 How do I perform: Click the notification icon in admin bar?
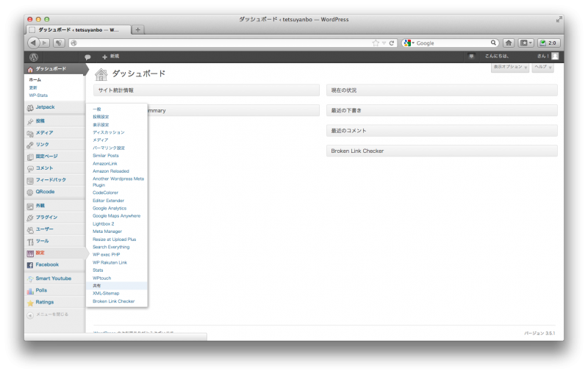click(471, 57)
